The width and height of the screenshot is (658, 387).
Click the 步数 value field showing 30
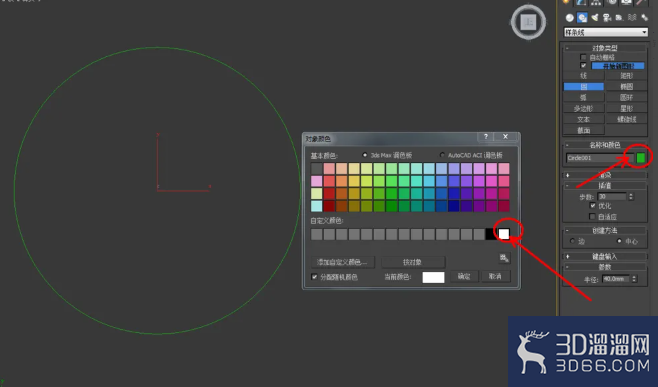tap(611, 196)
